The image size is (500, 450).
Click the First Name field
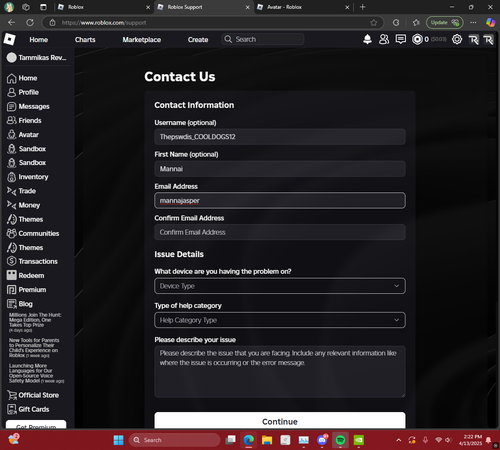tap(280, 169)
